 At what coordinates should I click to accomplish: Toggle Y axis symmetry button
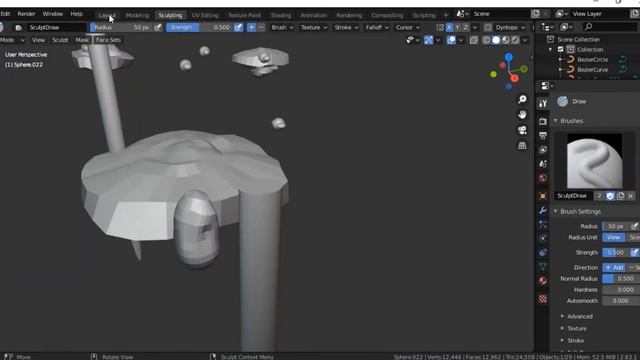click(457, 27)
